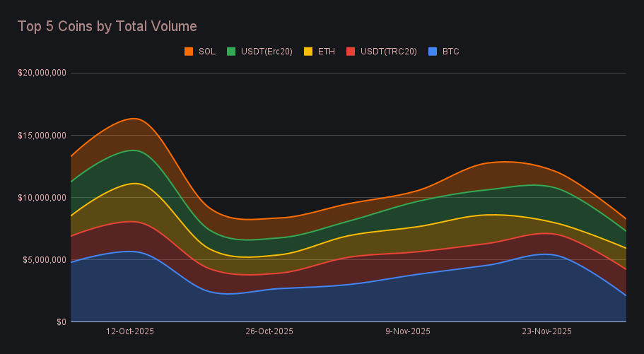Click the $0 y-axis label
Viewport: 644px width, 354px height.
[62, 322]
